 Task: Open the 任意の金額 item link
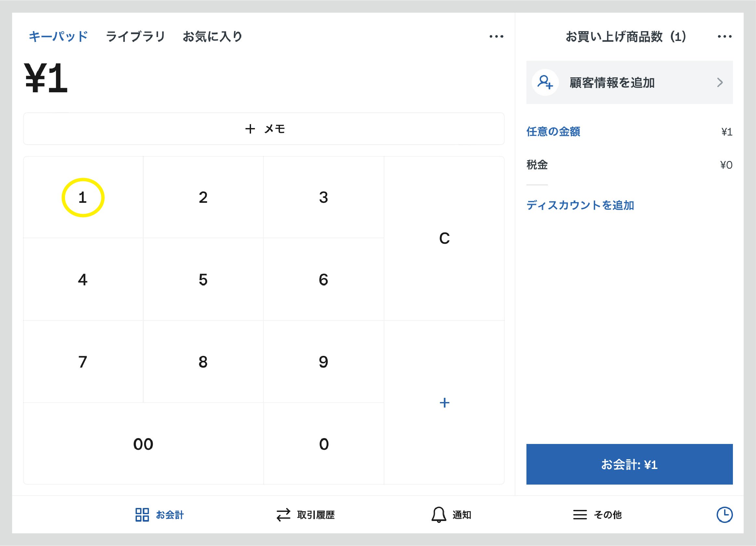coord(553,132)
